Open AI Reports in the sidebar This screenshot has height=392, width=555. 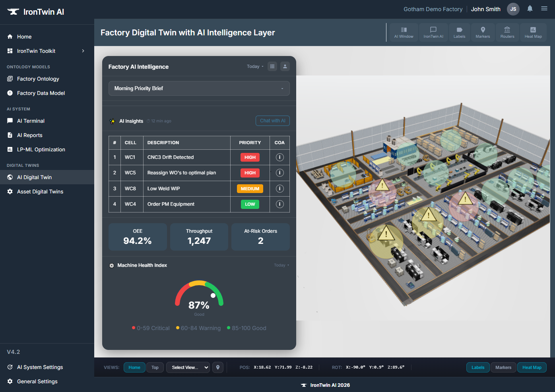29,135
